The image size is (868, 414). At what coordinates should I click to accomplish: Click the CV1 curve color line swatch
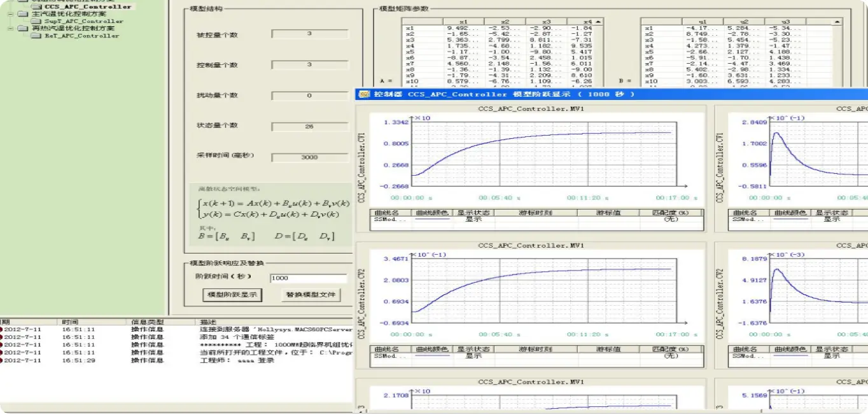click(x=433, y=219)
